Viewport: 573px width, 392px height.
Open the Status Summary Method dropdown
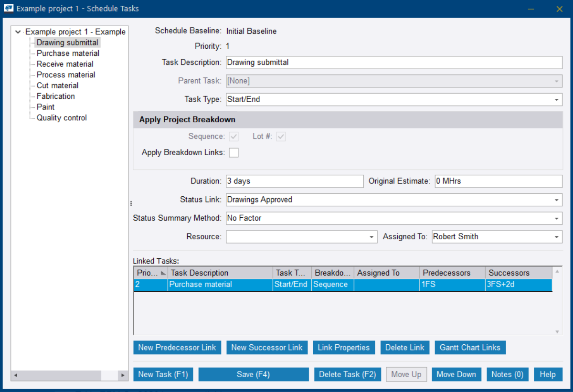(x=557, y=218)
